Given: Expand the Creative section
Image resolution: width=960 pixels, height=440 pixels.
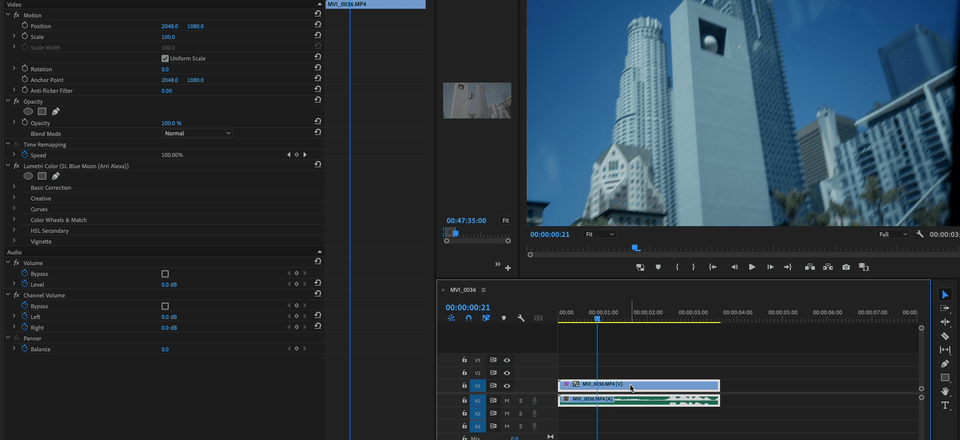Looking at the screenshot, I should click(14, 198).
